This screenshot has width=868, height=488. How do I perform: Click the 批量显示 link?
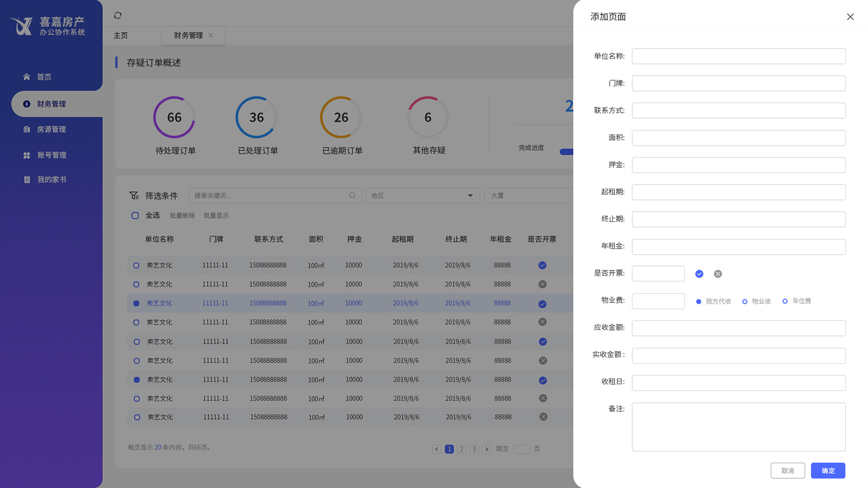pos(216,216)
